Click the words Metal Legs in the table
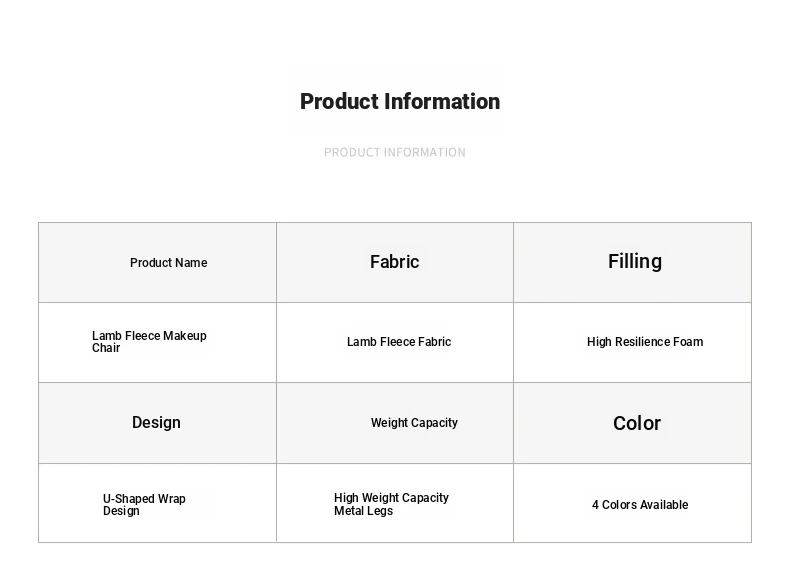This screenshot has width=790, height=577. pyautogui.click(x=363, y=510)
